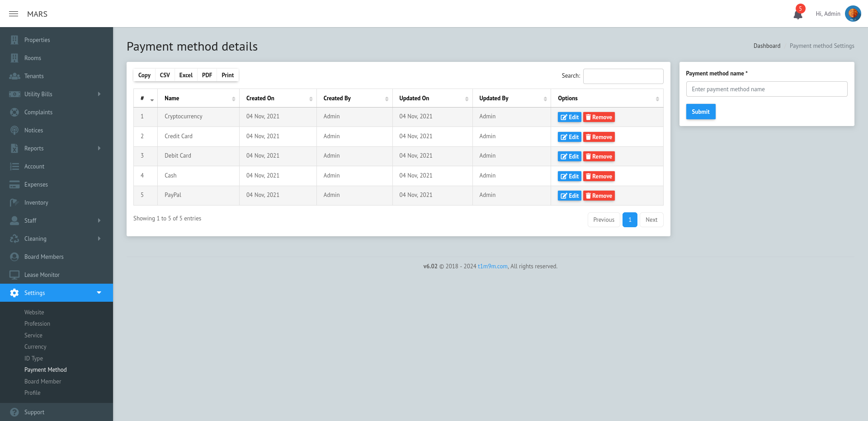Select the Expenses sidebar icon
Screen dimensions: 868x421
(14, 184)
